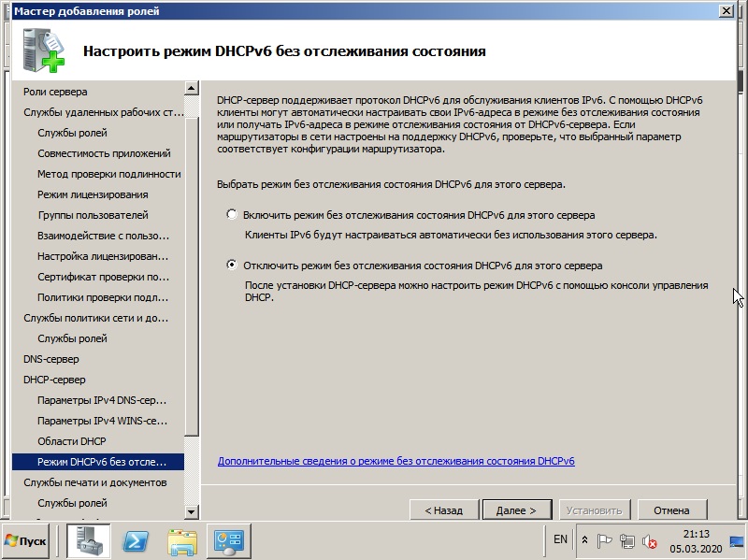Open the control panel taskbar icon

[228, 541]
